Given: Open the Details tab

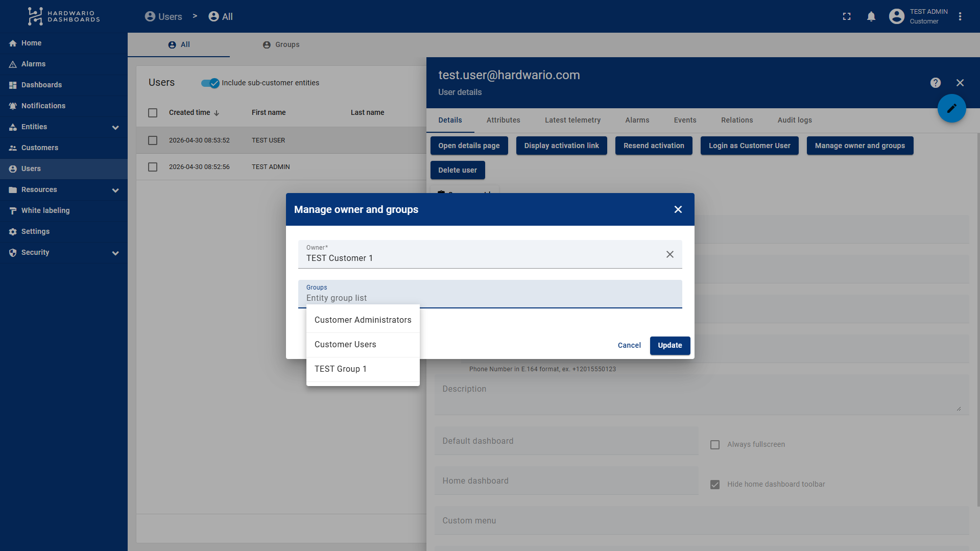Looking at the screenshot, I should pos(450,121).
